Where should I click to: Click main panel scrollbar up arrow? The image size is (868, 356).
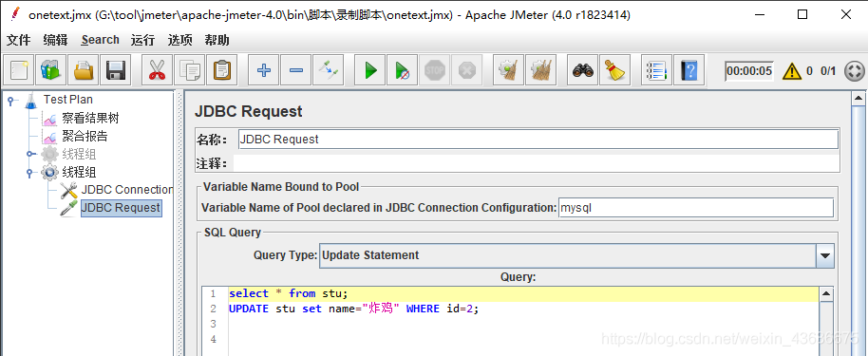(859, 99)
